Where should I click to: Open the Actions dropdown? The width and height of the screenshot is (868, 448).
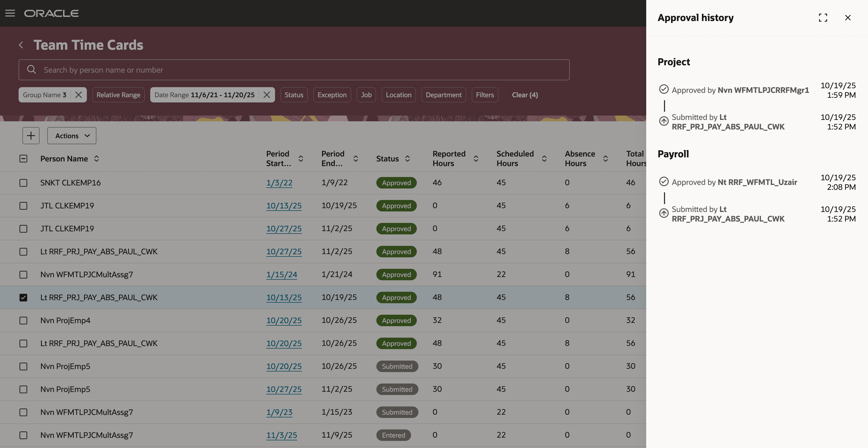[x=72, y=135]
